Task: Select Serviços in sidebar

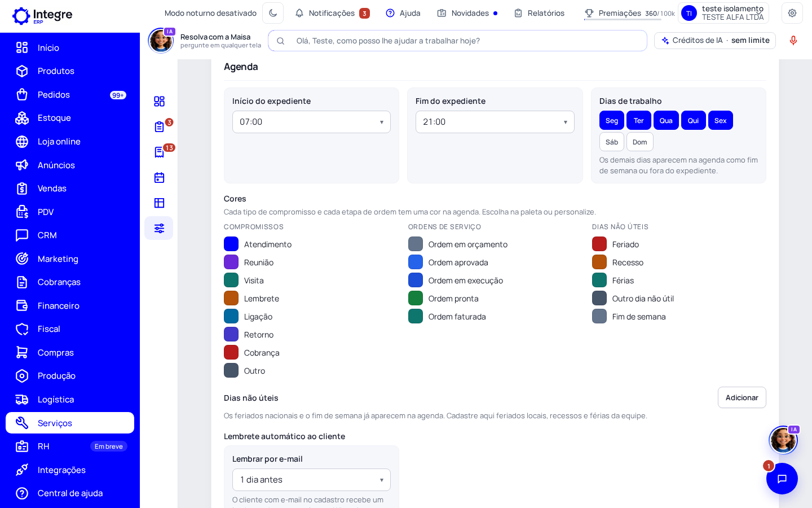Action: click(x=70, y=423)
